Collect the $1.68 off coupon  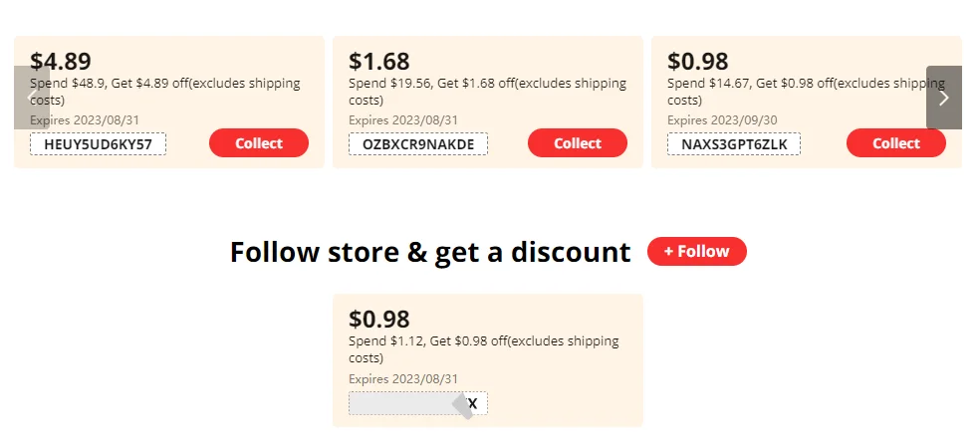tap(578, 143)
